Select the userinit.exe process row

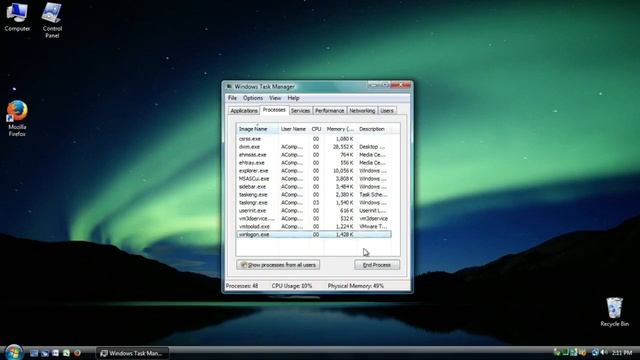tap(313, 211)
